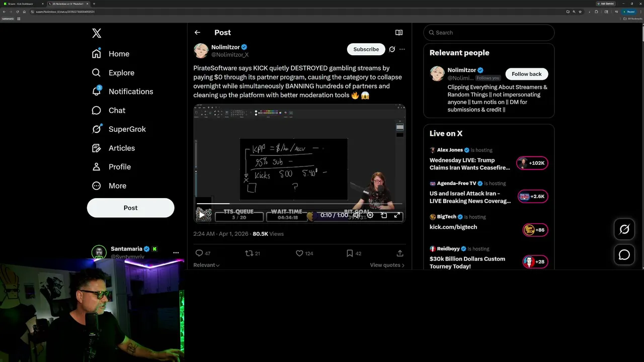
Task: Go to Home in sidebar
Action: pyautogui.click(x=111, y=54)
